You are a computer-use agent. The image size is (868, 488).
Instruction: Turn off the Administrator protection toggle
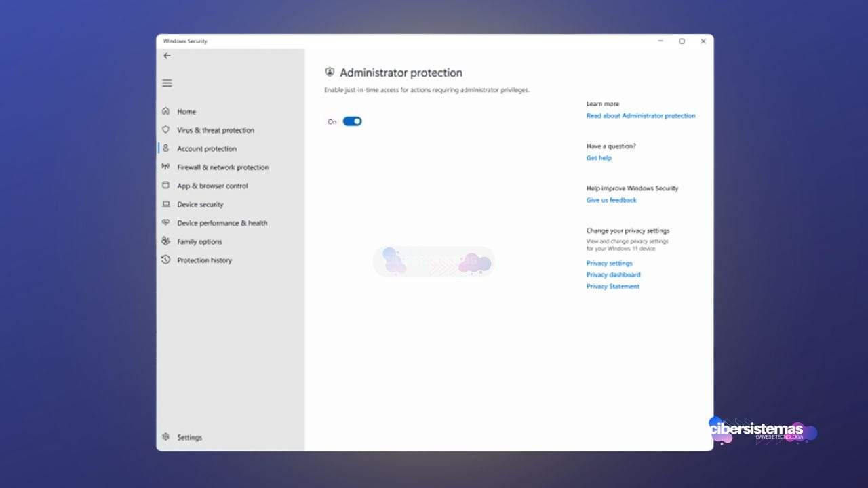click(x=352, y=121)
